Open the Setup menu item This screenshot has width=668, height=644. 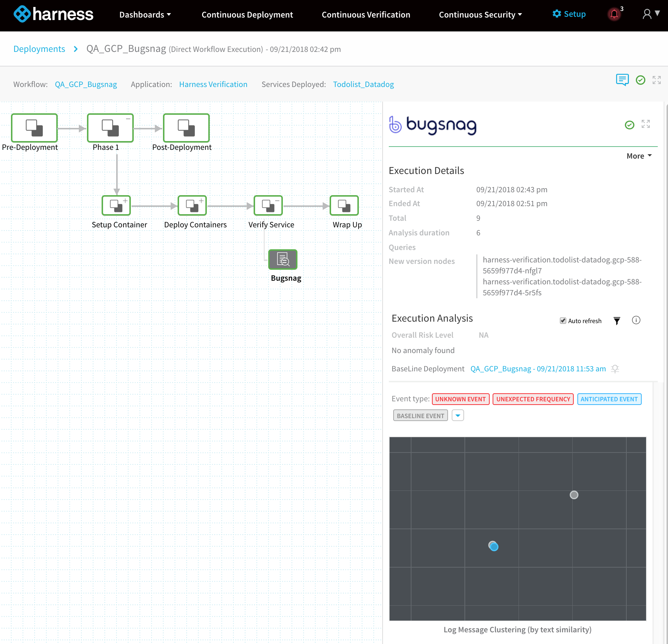tap(569, 14)
